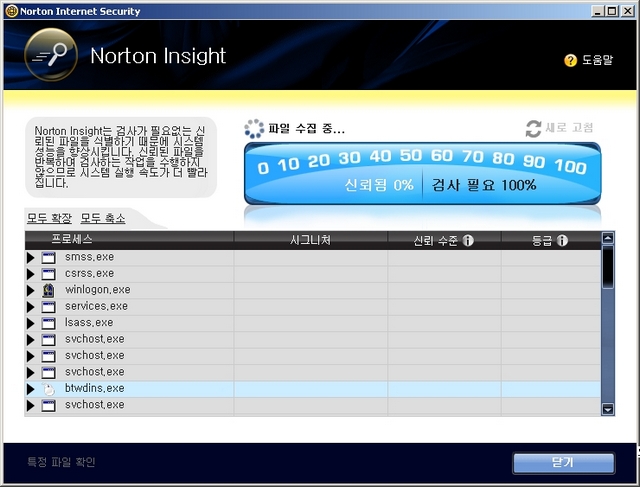Select the csrss.exe text
Screen dimensions: 640x487
tap(89, 274)
